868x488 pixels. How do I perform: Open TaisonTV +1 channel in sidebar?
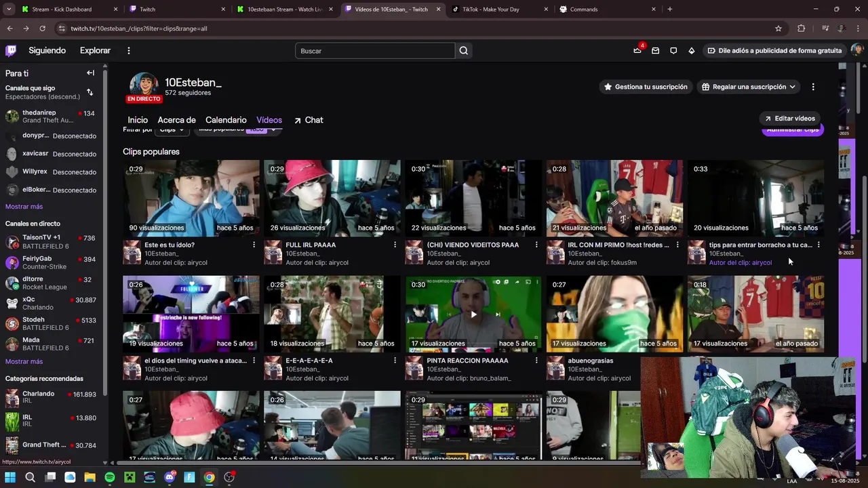[50, 242]
